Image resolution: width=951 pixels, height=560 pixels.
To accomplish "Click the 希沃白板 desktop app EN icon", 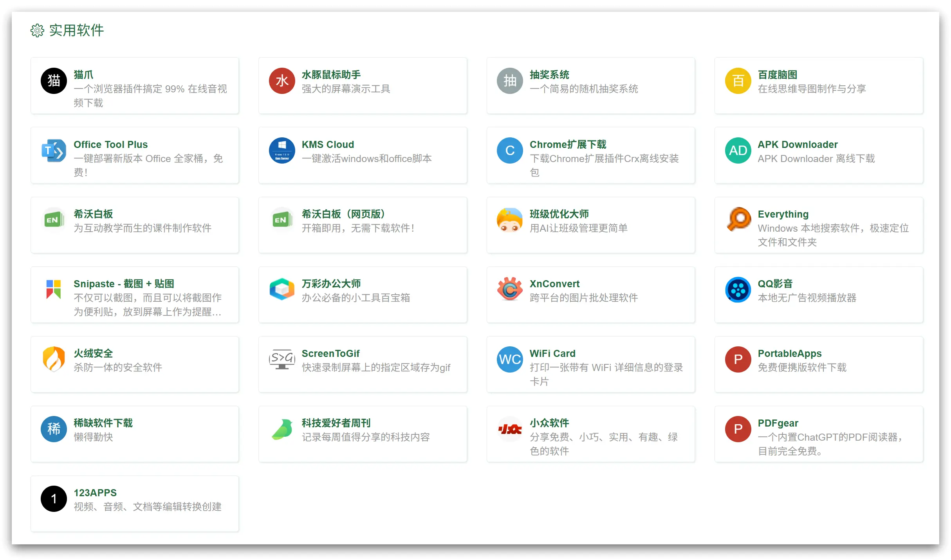I will click(54, 220).
